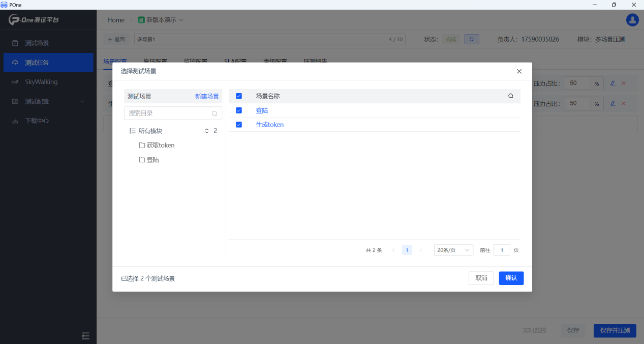Click the 确认 button
This screenshot has height=344, width=644.
511,278
